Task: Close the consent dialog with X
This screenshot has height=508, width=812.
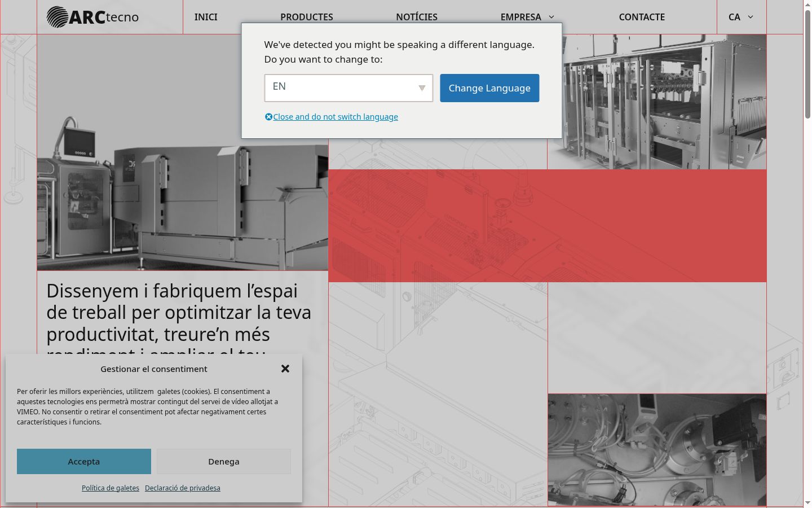Action: tap(285, 369)
